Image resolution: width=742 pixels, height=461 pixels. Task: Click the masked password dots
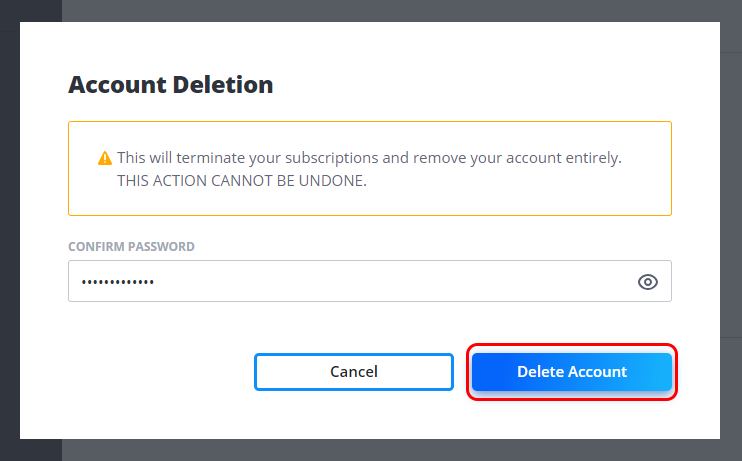118,282
